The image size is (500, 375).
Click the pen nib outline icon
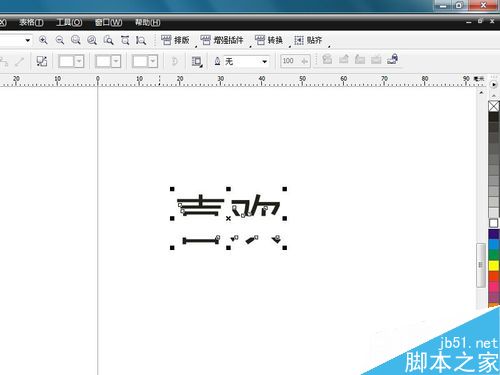[217, 61]
